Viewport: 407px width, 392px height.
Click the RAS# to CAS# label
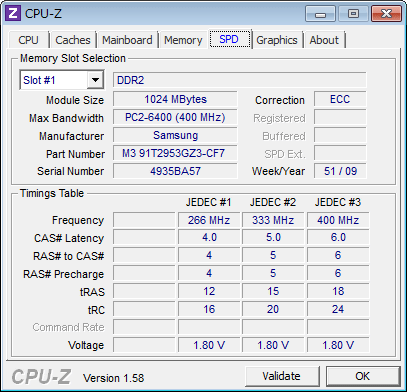tap(68, 256)
